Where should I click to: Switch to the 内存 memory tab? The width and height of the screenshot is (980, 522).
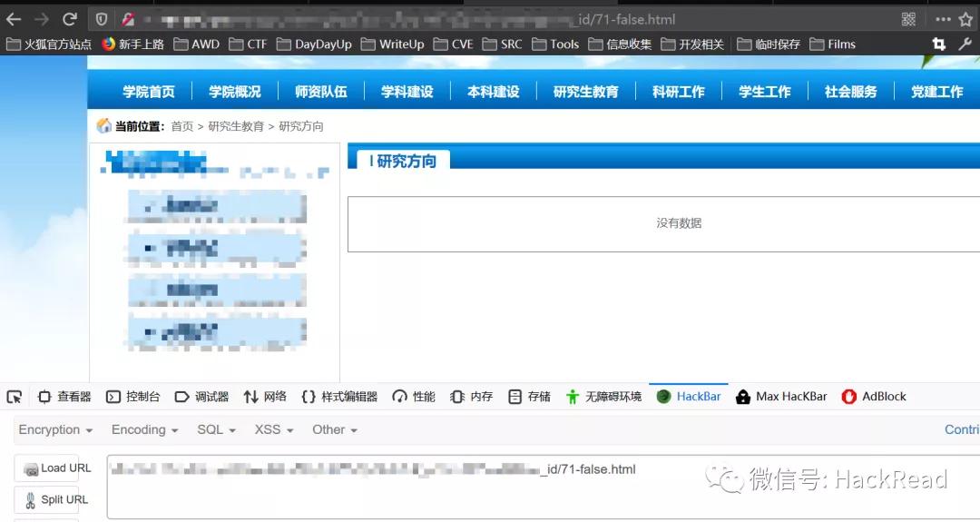tap(471, 397)
